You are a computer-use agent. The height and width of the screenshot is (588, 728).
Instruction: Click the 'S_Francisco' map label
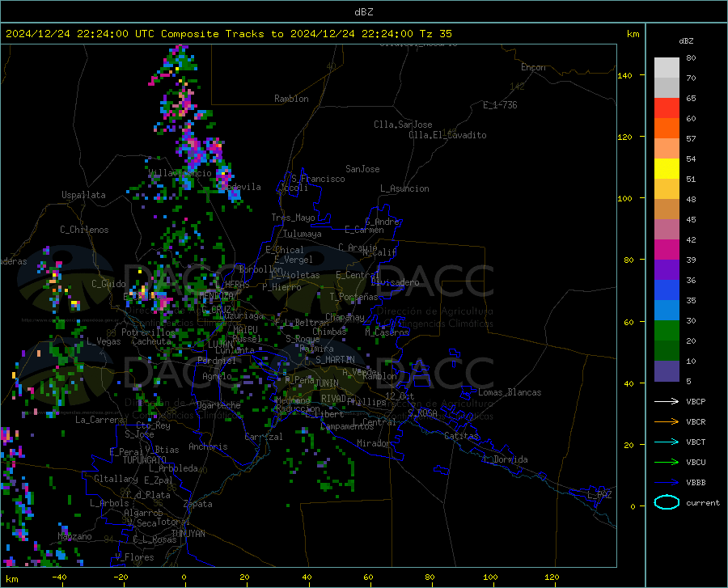(318, 179)
